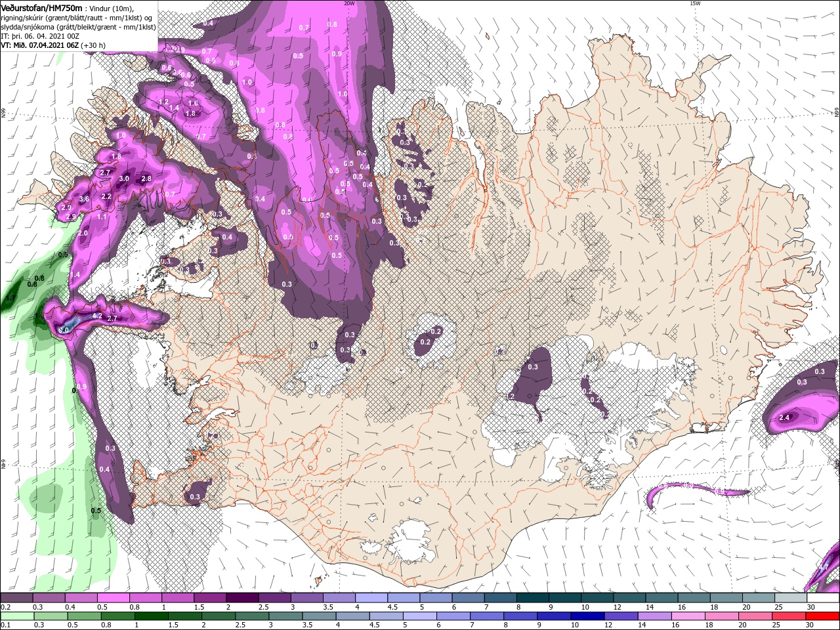
Task: Click the 3.6 snowfall value in the Westfjords
Action: [84, 199]
